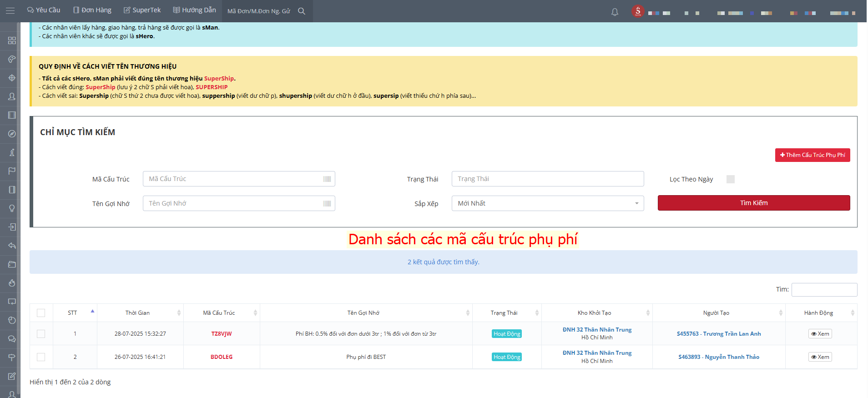Click Hoạt Động badge in TZ8VJW row
Screen dimensions: 868x398
(507, 334)
